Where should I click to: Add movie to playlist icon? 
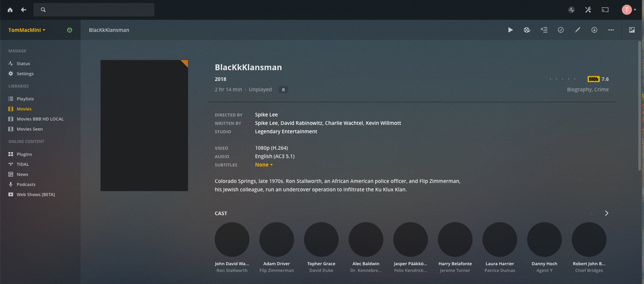click(x=544, y=30)
